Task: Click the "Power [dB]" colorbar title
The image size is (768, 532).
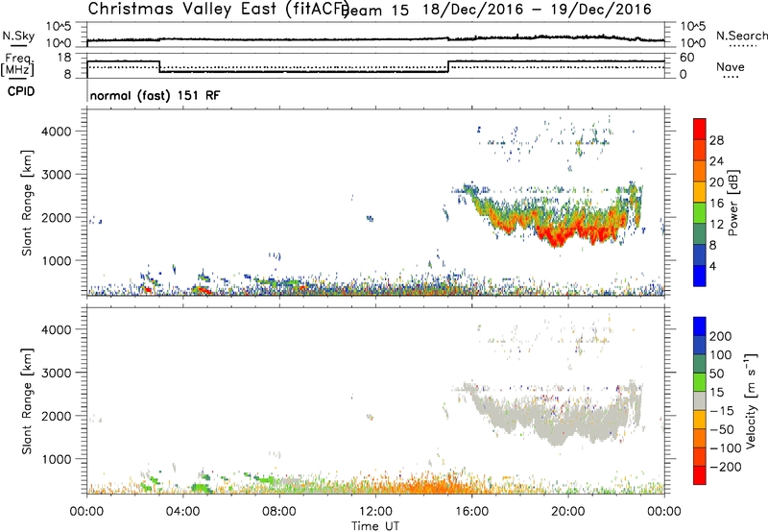Action: pyautogui.click(x=733, y=203)
